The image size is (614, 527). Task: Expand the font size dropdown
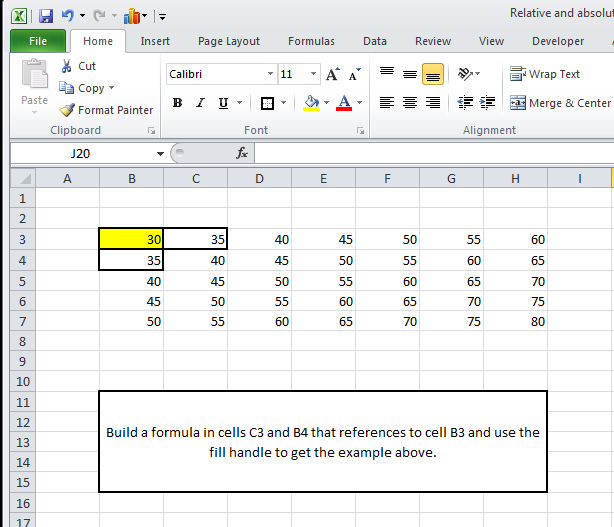coord(314,74)
